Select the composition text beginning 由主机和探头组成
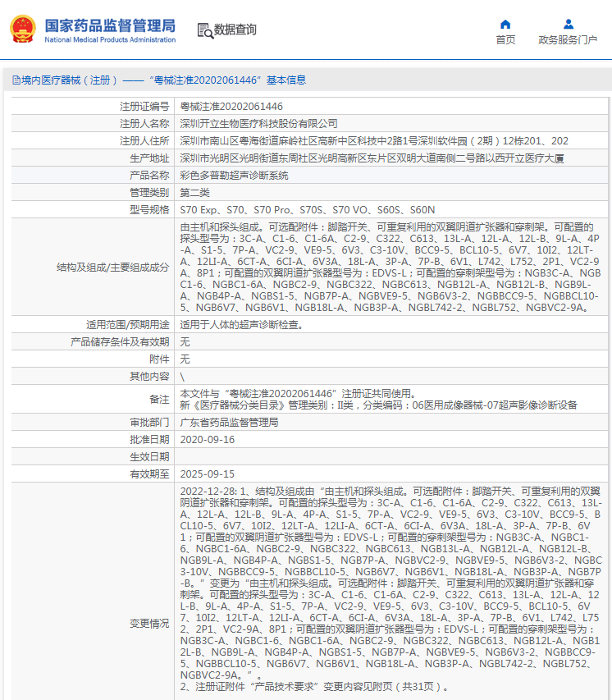Image resolution: width=612 pixels, height=700 pixels. click(390, 267)
